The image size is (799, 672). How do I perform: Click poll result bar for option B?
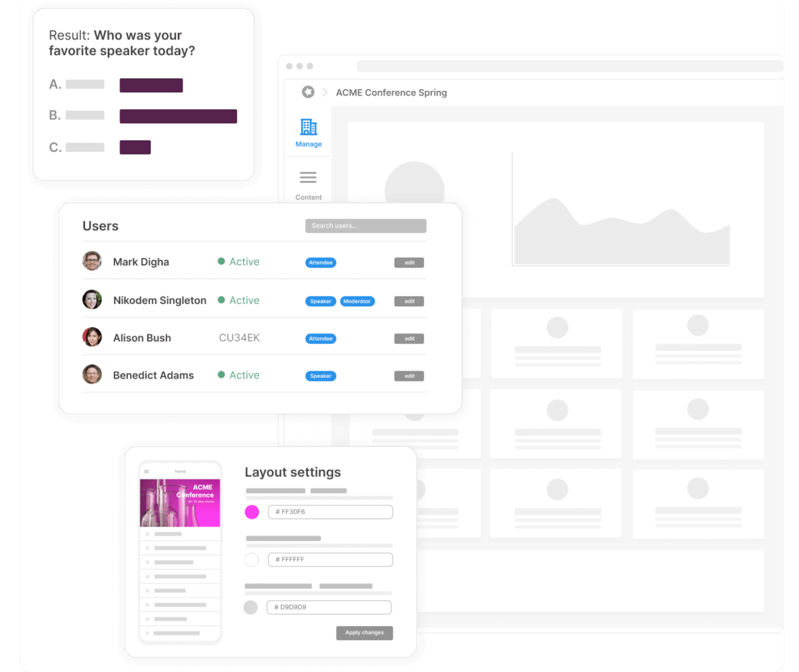pyautogui.click(x=178, y=116)
